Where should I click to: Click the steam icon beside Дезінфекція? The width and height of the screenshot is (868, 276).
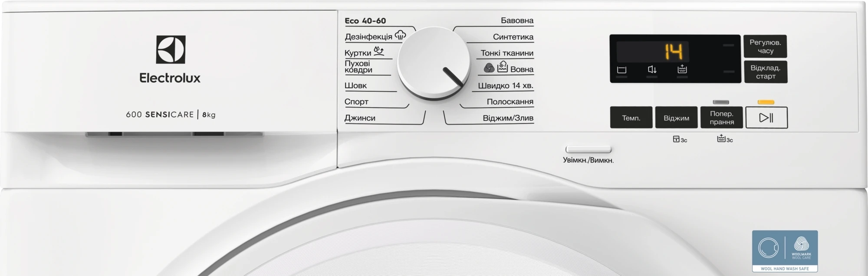click(x=400, y=35)
